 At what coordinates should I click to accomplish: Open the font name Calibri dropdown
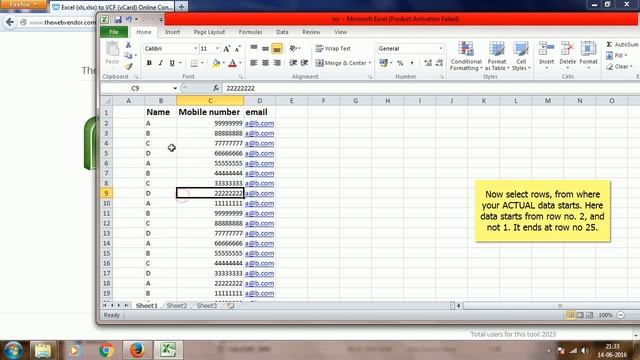pos(196,49)
